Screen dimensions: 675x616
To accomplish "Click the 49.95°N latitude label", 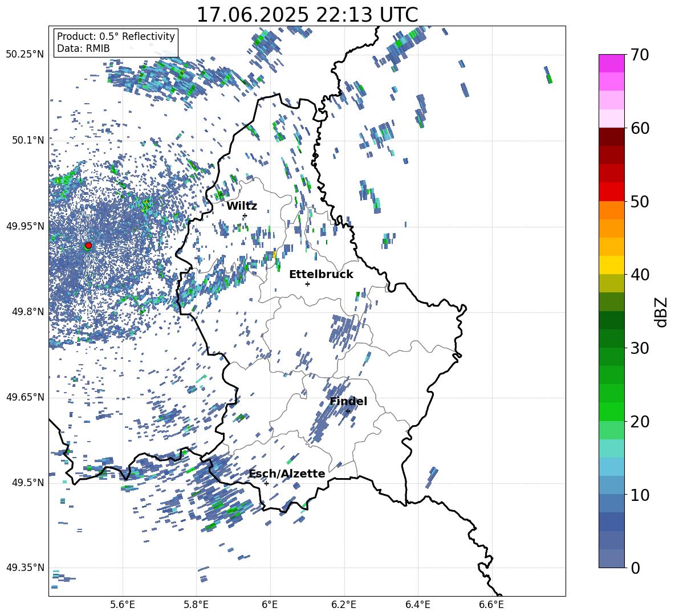I will (x=25, y=226).
